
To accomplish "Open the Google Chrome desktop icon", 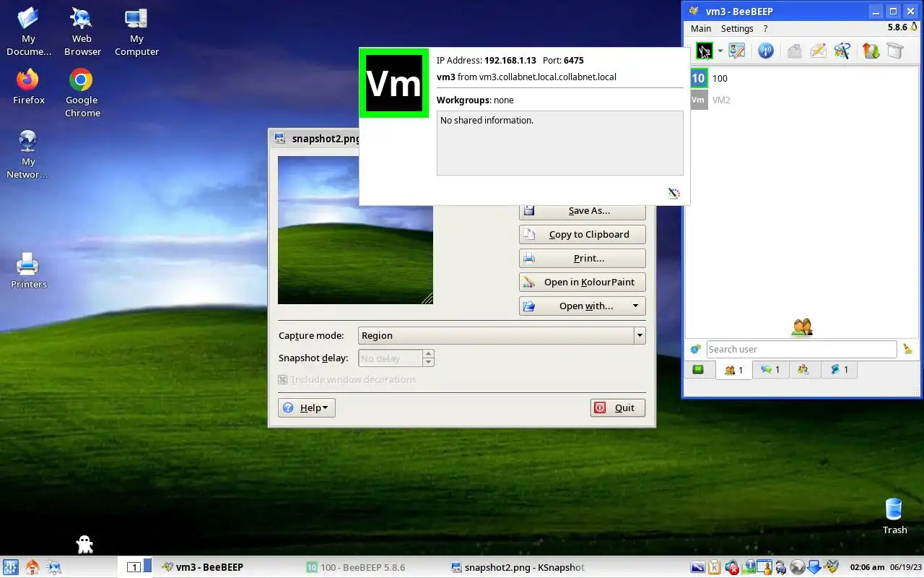I will [82, 92].
